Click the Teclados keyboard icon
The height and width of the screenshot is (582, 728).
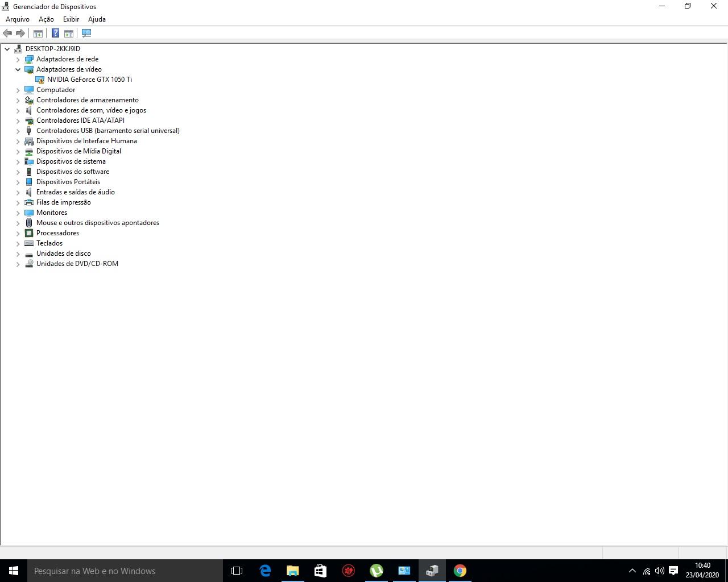coord(29,243)
